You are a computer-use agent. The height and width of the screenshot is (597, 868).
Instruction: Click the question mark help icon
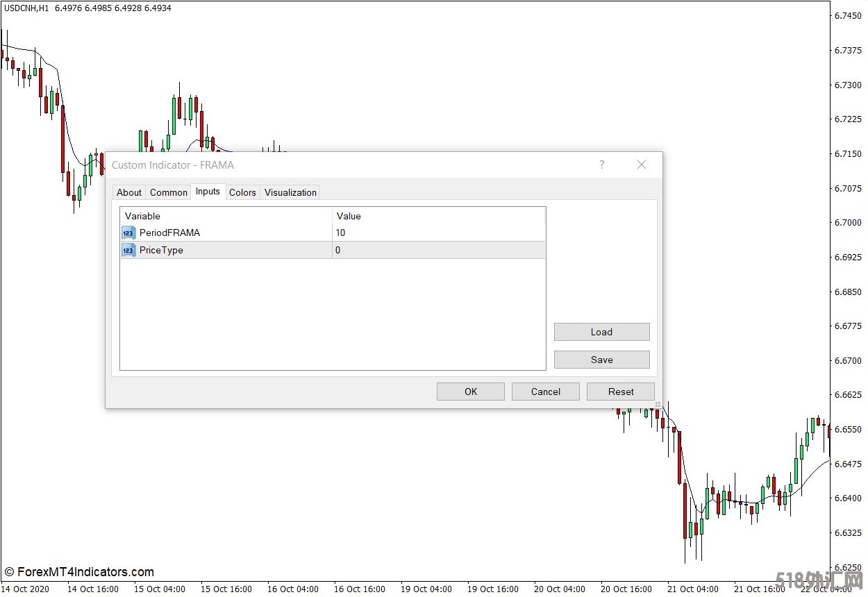[x=601, y=165]
